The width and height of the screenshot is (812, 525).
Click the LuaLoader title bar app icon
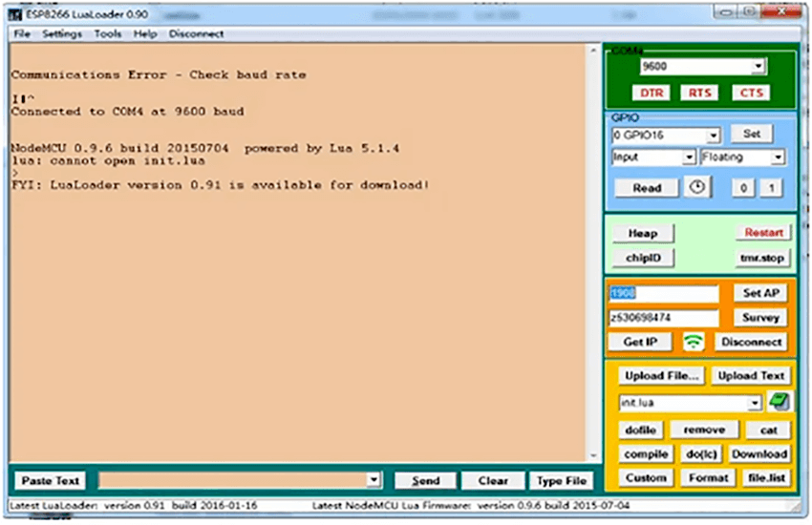pyautogui.click(x=15, y=14)
